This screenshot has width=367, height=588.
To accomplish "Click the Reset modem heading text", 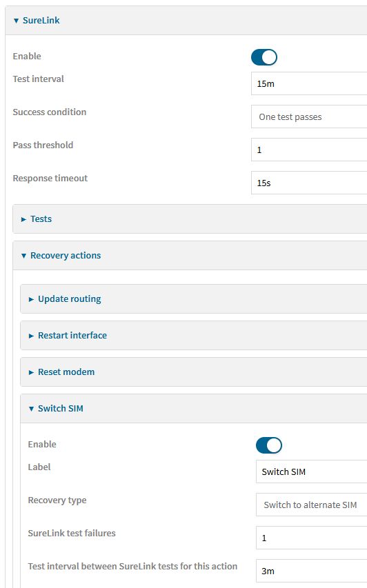I will click(66, 372).
